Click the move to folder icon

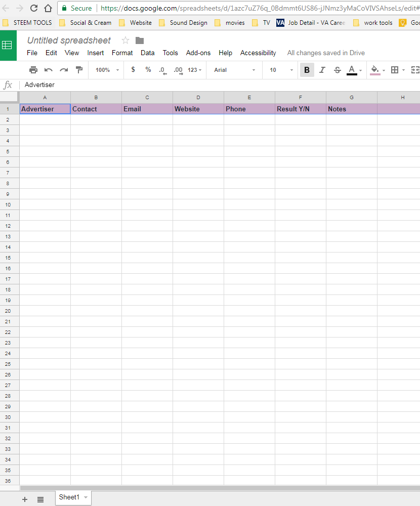(x=140, y=40)
